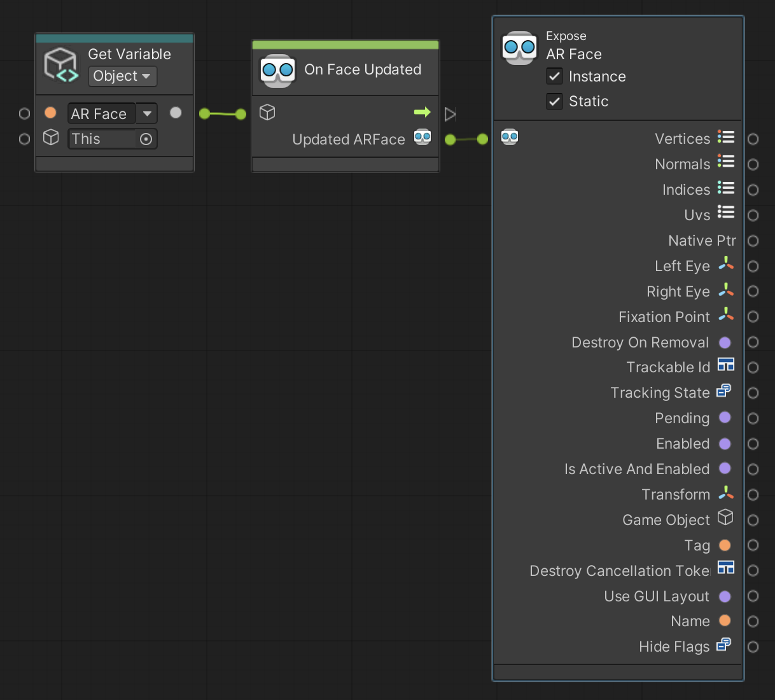
Task: Click the Game Object cube icon
Action: 725,517
